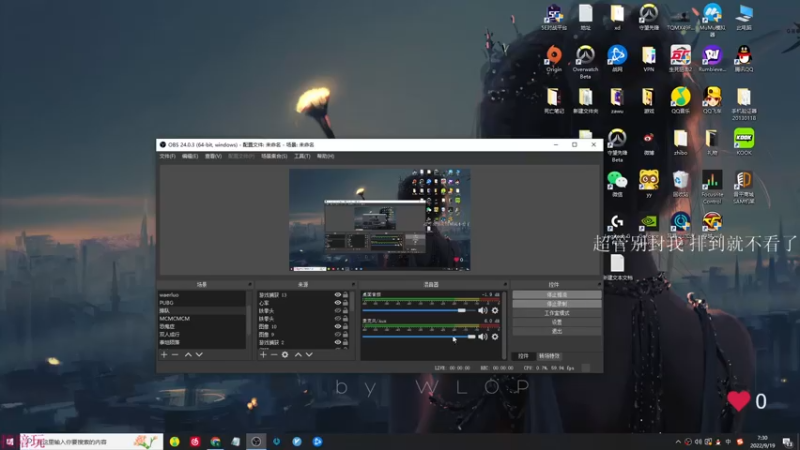Click the 停止录制 button

click(557, 304)
